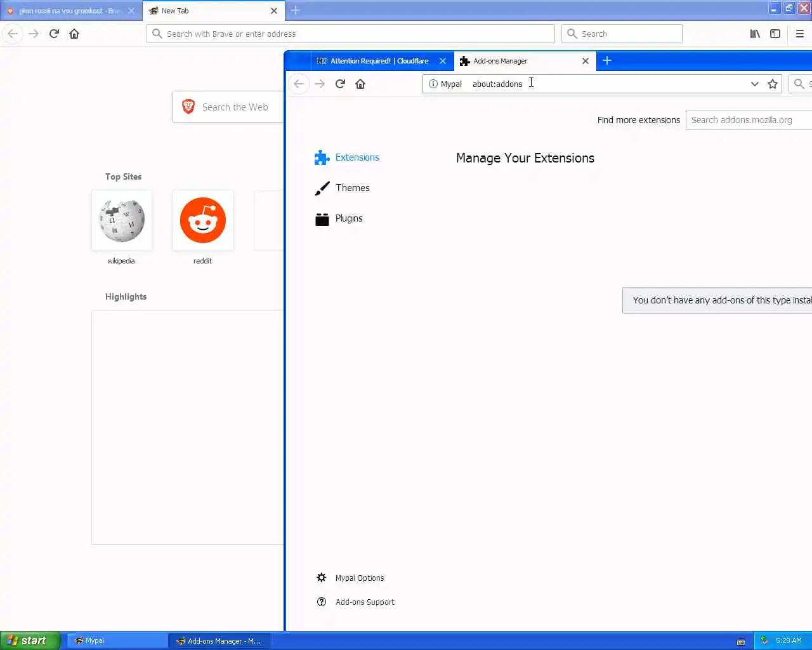Image resolution: width=812 pixels, height=650 pixels.
Task: Open Library icon in Brave window
Action: 755,34
